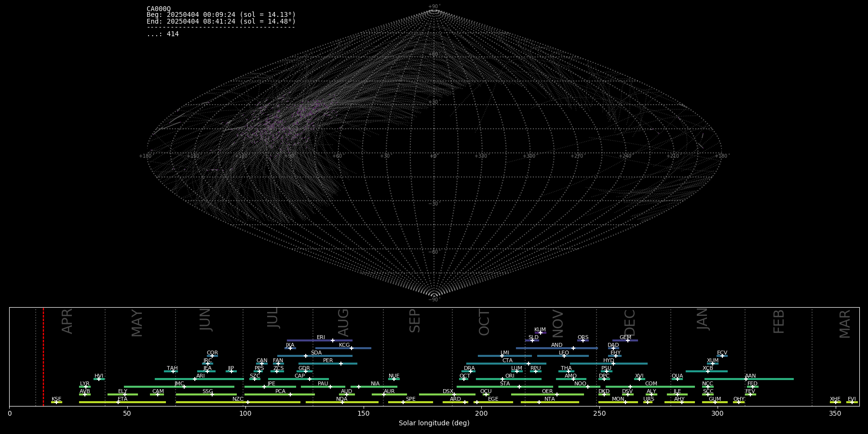Image resolution: width=868 pixels, height=434 pixels.
Task: Select the GEM shower label
Action: point(625,338)
